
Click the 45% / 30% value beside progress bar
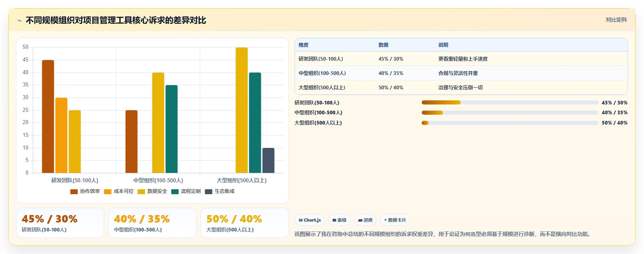click(614, 103)
